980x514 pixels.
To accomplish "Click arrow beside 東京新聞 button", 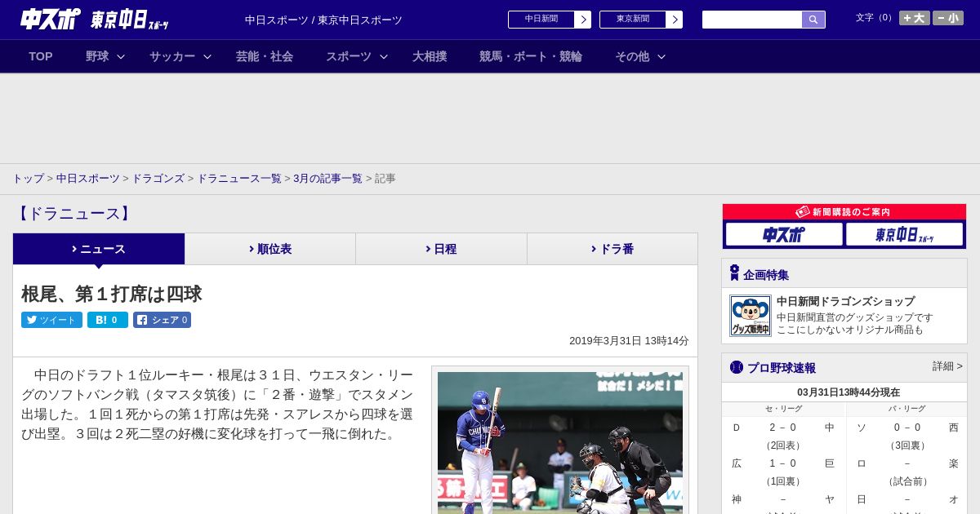I will click(674, 20).
